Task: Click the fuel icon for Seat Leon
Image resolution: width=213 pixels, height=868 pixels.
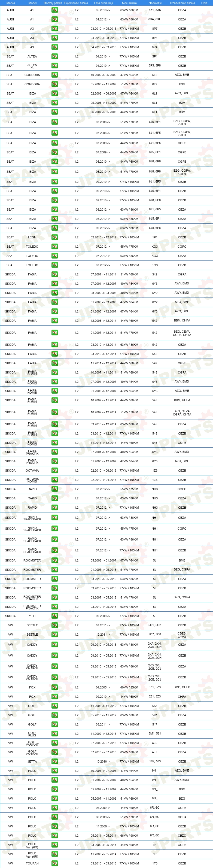Action: [x=54, y=237]
